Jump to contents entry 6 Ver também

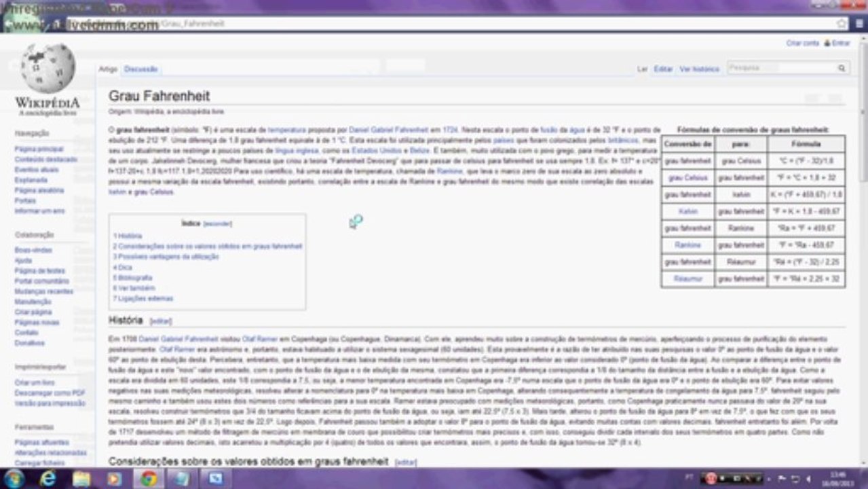pyautogui.click(x=134, y=288)
